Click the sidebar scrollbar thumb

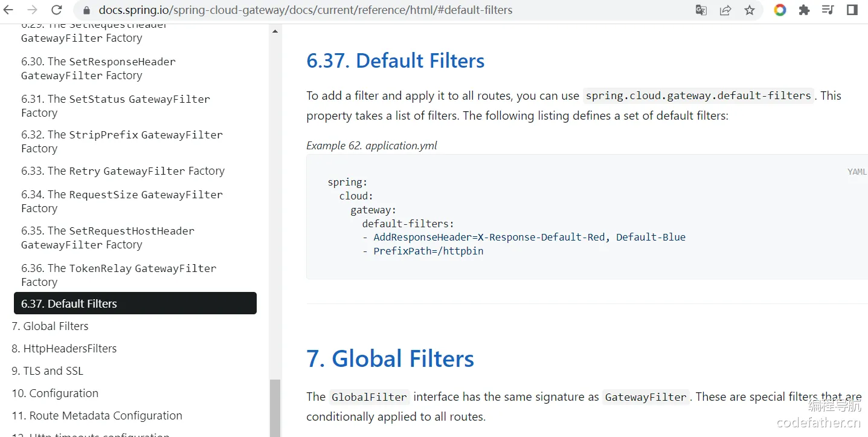(275, 408)
